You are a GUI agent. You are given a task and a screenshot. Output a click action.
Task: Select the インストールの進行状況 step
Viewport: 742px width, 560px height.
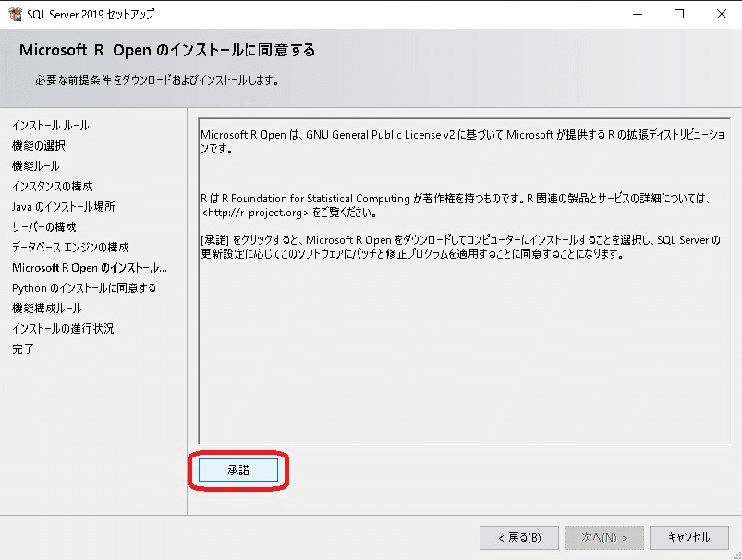63,329
